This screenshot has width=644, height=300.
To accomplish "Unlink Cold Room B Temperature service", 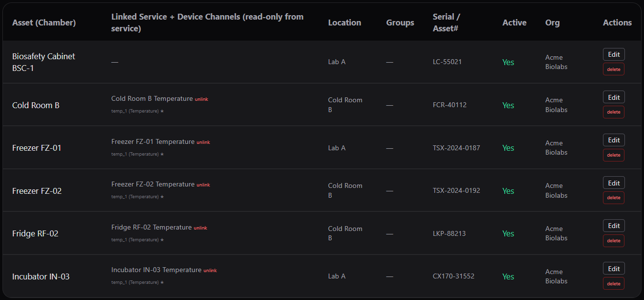I will (201, 99).
